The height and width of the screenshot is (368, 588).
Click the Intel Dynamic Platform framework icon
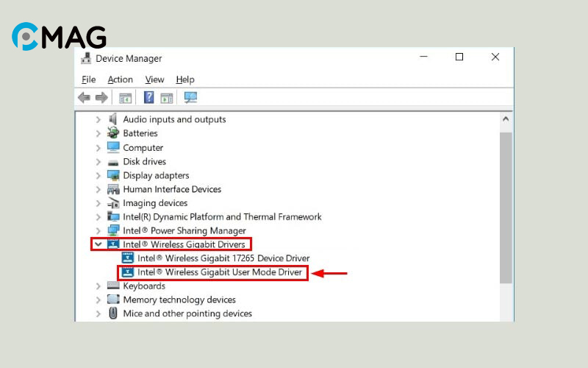click(x=113, y=216)
